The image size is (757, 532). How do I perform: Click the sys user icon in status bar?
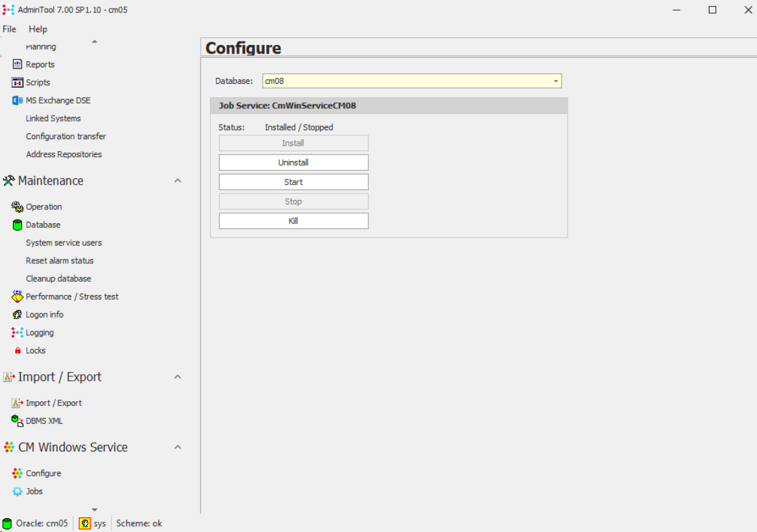(x=85, y=523)
